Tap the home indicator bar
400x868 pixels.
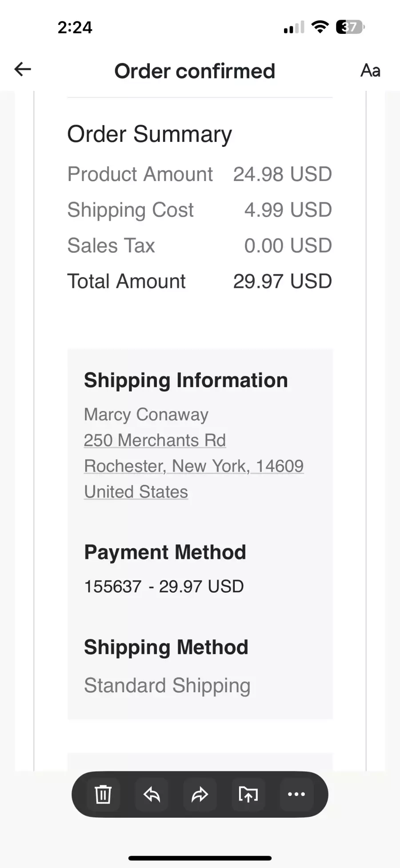point(200,858)
